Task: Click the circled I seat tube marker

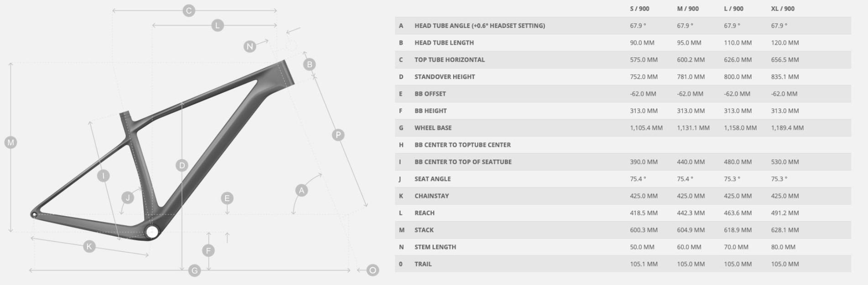Action: (103, 176)
